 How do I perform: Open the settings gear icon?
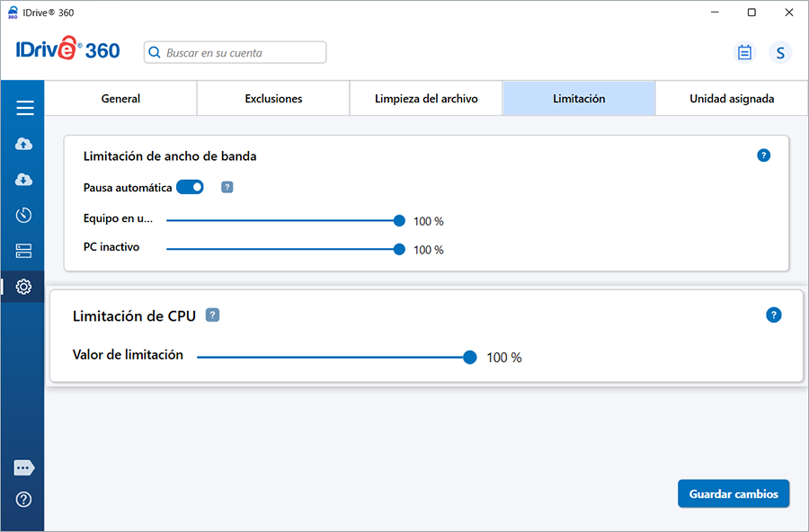(x=24, y=287)
